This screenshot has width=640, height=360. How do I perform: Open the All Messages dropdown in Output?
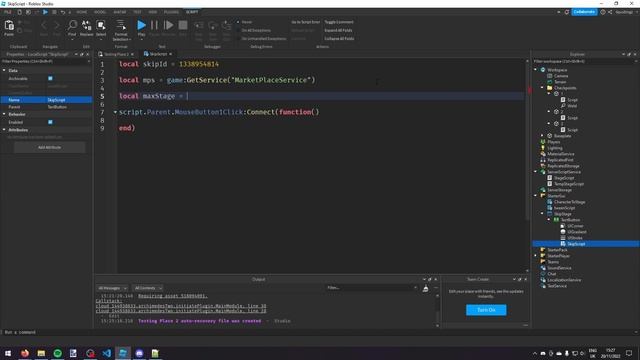tap(112, 288)
